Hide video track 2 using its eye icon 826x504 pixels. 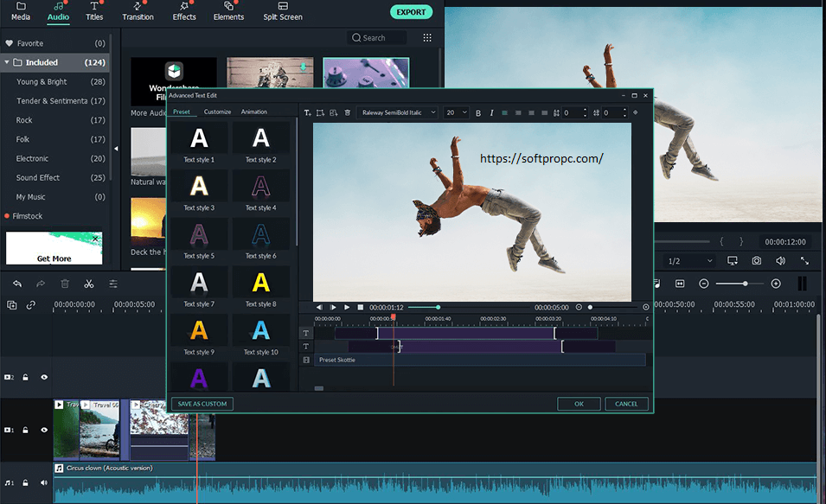pyautogui.click(x=44, y=377)
